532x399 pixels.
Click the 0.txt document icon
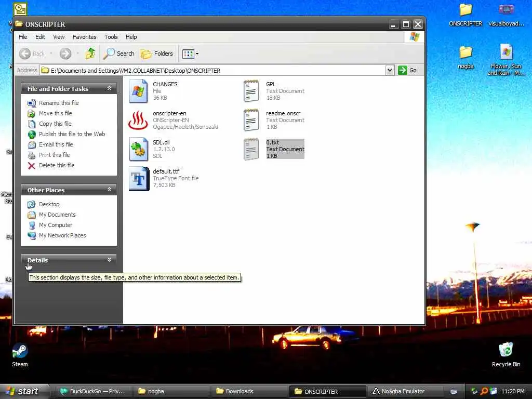[x=251, y=149]
